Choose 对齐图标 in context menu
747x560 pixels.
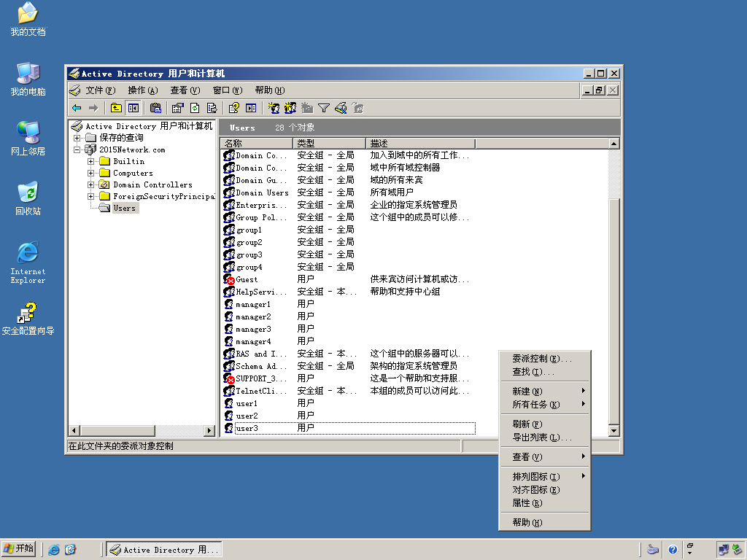tap(544, 490)
